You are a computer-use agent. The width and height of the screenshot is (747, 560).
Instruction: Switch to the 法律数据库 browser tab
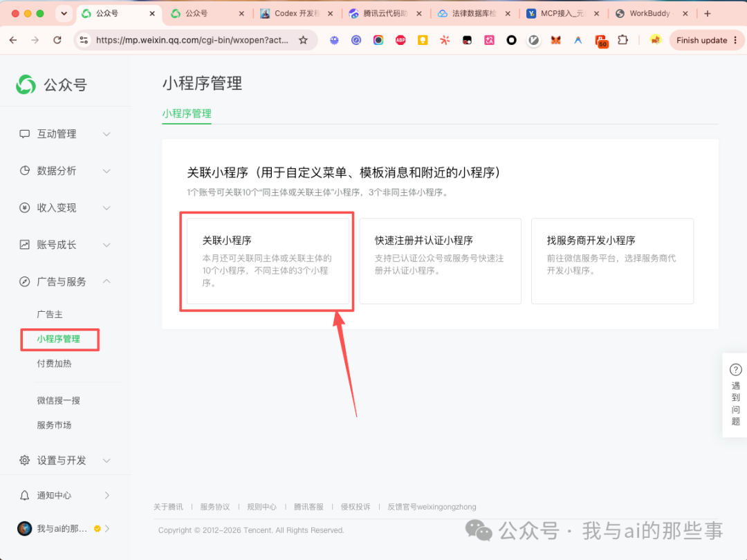[472, 14]
